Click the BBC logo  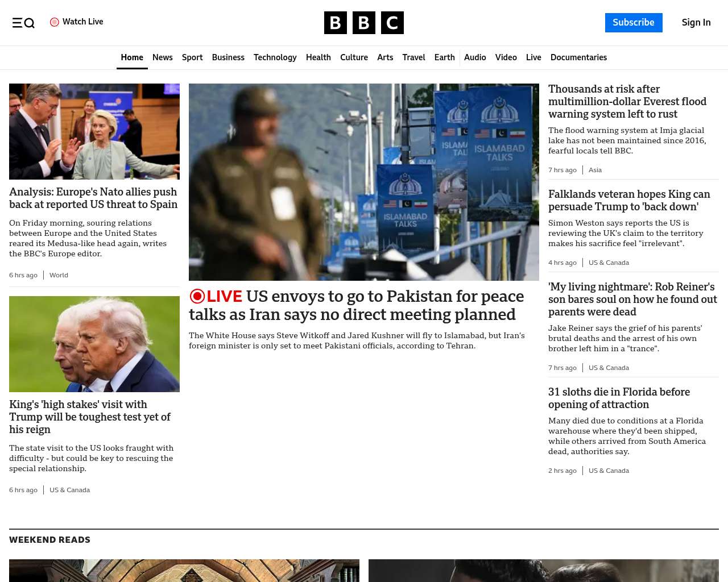pyautogui.click(x=363, y=23)
